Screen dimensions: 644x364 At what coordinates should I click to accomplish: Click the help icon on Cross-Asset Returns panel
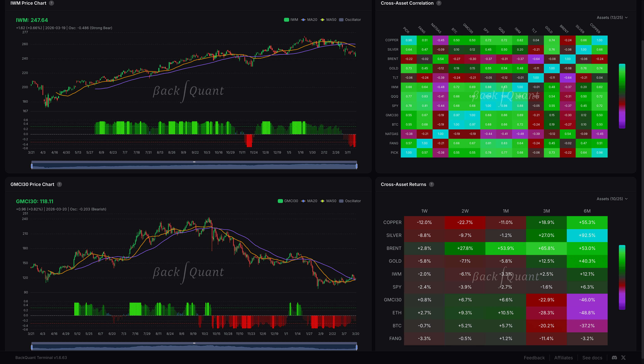pyautogui.click(x=431, y=184)
